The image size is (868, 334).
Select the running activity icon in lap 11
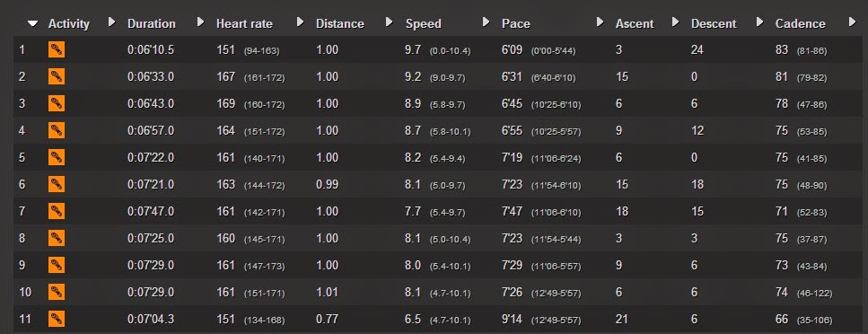[x=56, y=319]
